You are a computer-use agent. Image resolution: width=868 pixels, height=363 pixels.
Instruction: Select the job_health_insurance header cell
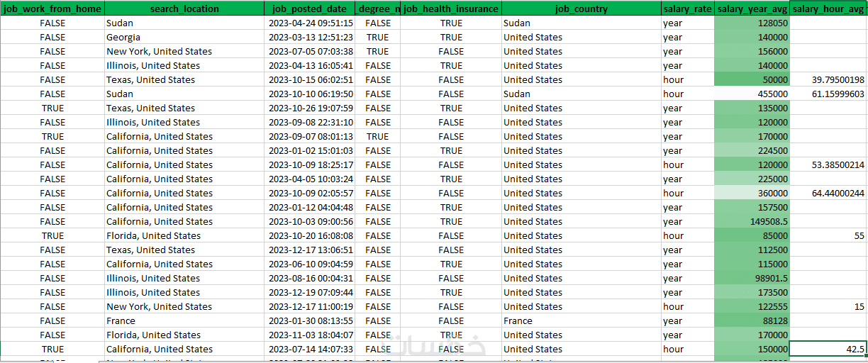coord(451,9)
